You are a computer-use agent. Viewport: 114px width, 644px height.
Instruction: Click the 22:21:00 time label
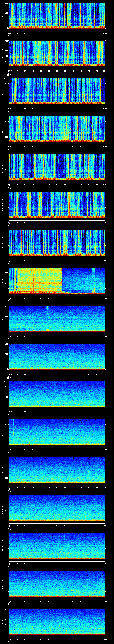click(9, 298)
